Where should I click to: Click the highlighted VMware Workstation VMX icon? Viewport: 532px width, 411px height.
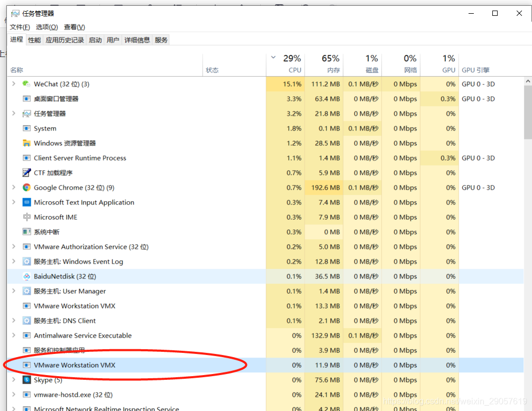[26, 365]
